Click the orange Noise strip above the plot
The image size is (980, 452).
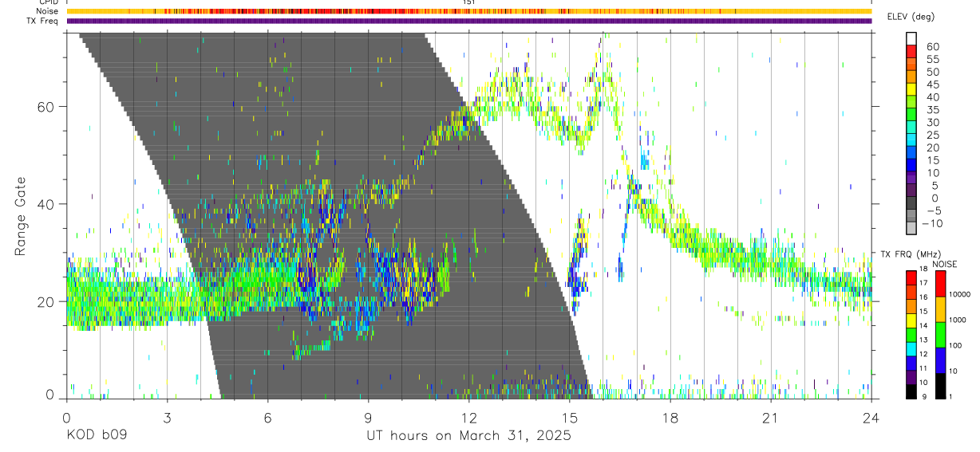coord(468,11)
